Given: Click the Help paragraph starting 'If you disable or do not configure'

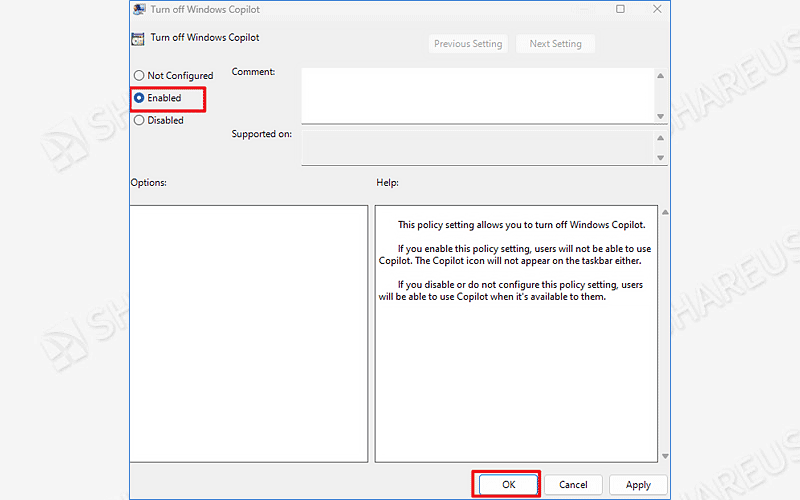Looking at the screenshot, I should click(x=511, y=291).
